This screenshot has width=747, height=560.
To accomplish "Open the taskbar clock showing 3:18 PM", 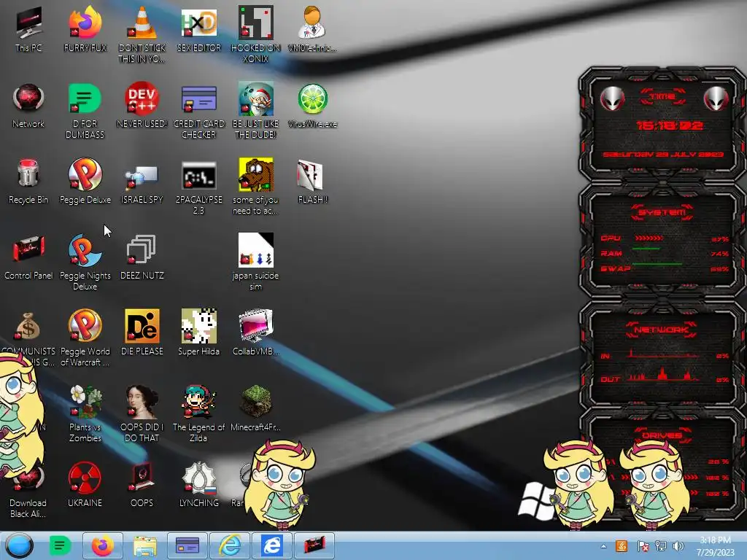I will pyautogui.click(x=716, y=546).
